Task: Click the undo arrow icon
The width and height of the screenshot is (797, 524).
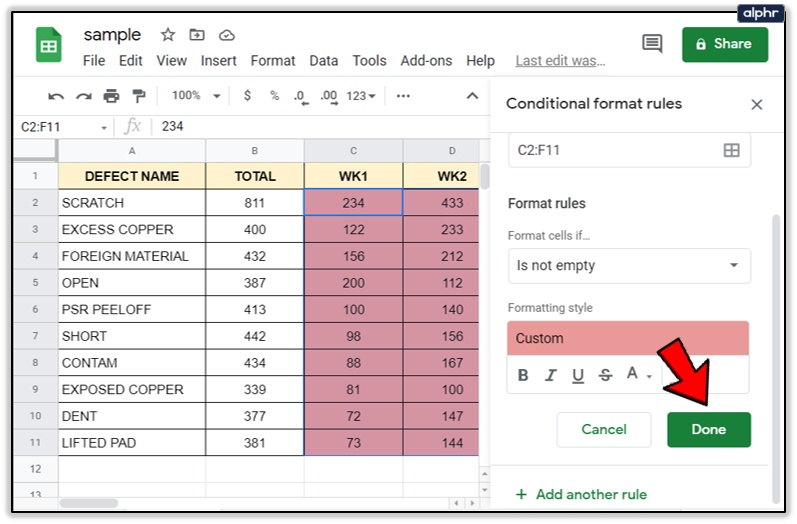Action: coord(56,96)
